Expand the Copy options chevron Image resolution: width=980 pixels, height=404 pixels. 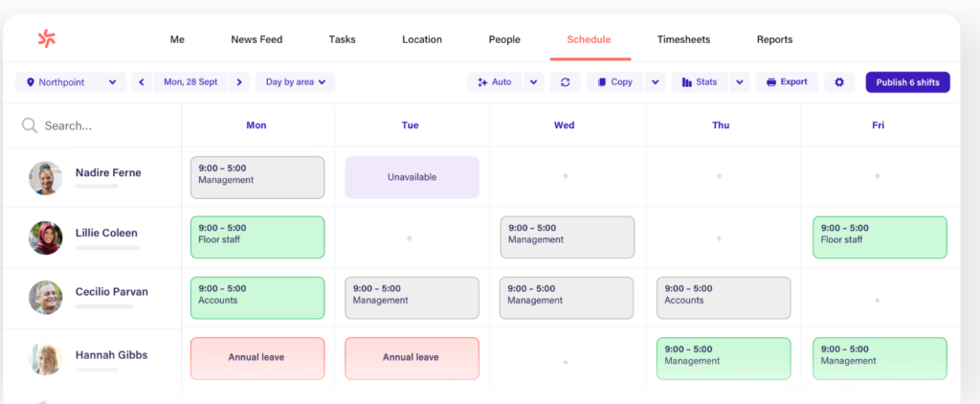point(655,82)
